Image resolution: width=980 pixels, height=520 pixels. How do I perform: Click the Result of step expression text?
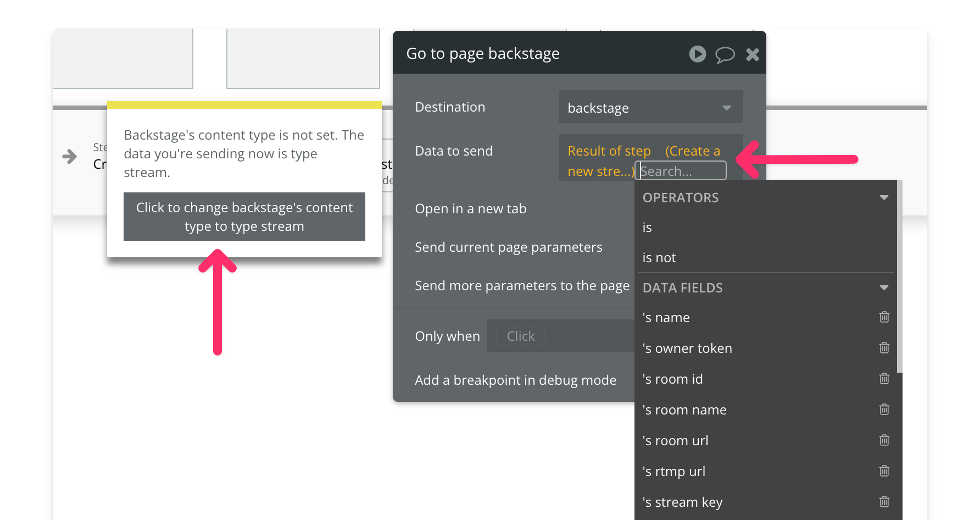pyautogui.click(x=609, y=151)
